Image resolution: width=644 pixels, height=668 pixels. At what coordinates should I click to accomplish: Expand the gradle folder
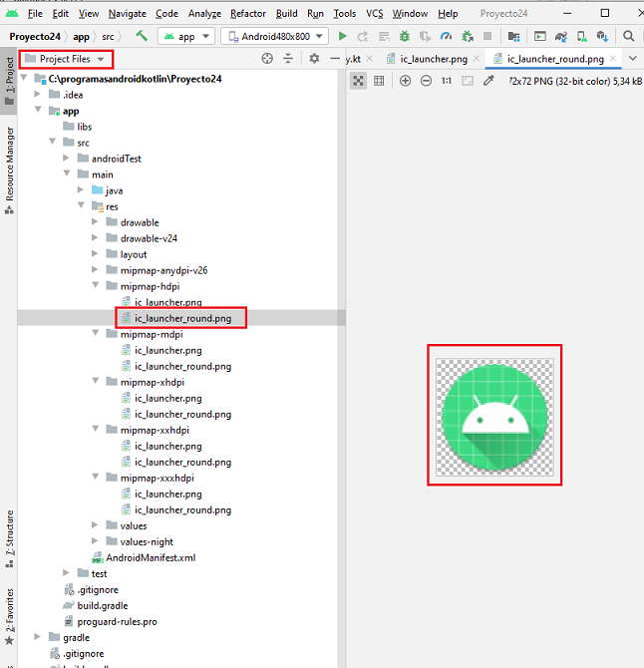[37, 637]
